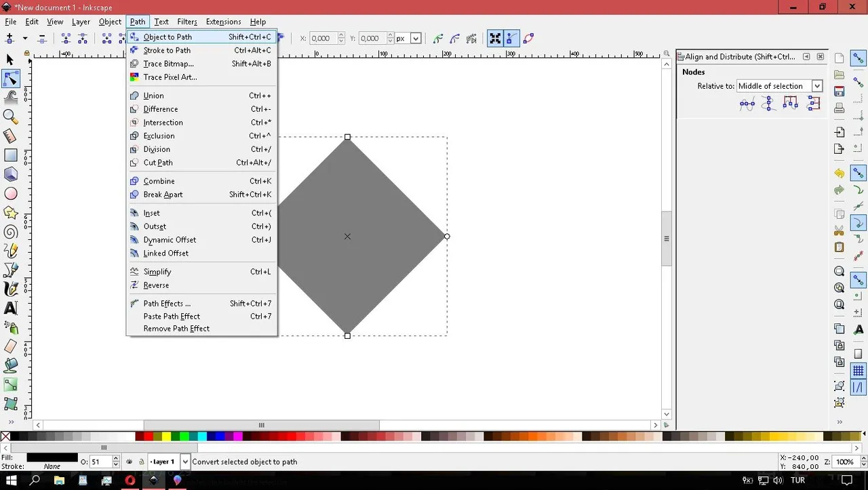Select the Node edit tool
The image size is (868, 490).
(10, 79)
